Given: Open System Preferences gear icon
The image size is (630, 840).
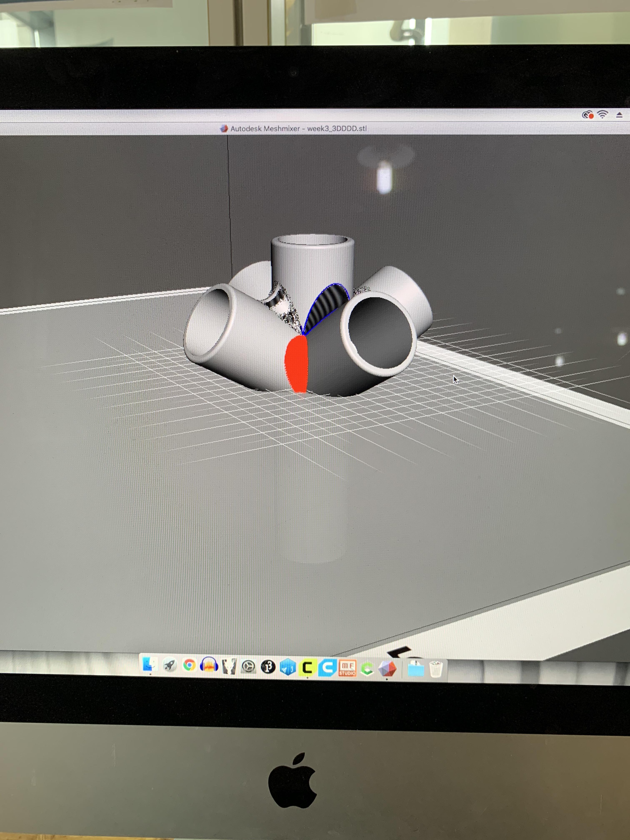Looking at the screenshot, I should tap(249, 666).
